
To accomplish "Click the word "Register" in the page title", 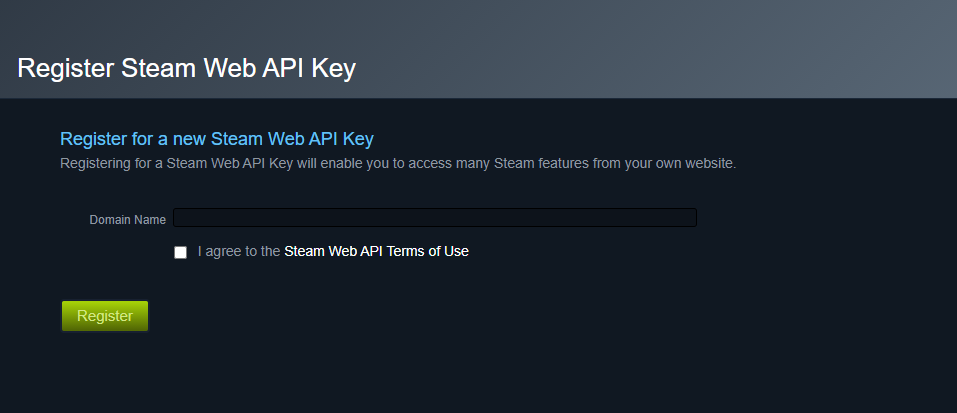I will pos(65,69).
